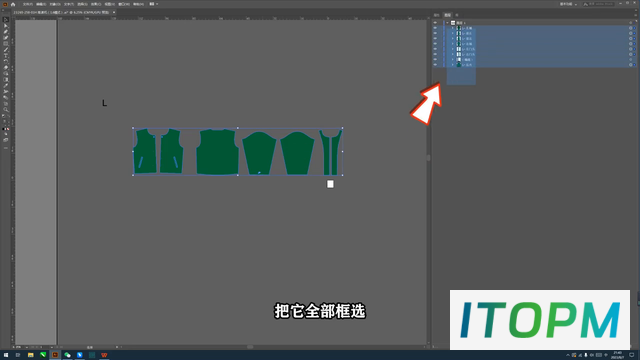The height and width of the screenshot is (360, 640).
Task: Select the Direct Selection tool
Action: pyautogui.click(x=6, y=26)
